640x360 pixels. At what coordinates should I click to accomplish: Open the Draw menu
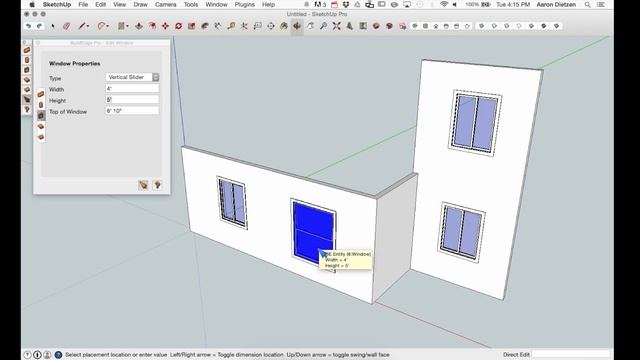[x=140, y=4]
